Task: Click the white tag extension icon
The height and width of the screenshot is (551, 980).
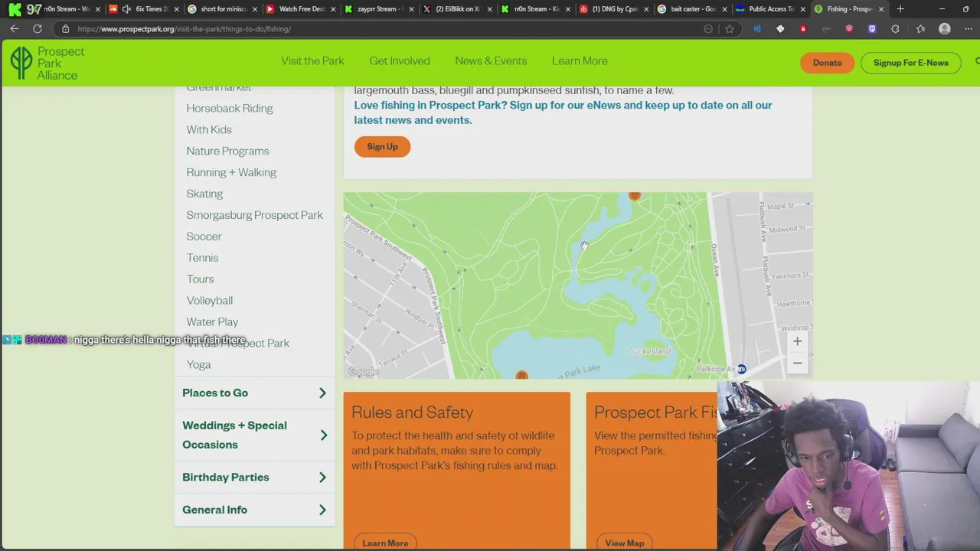Action: (x=780, y=29)
